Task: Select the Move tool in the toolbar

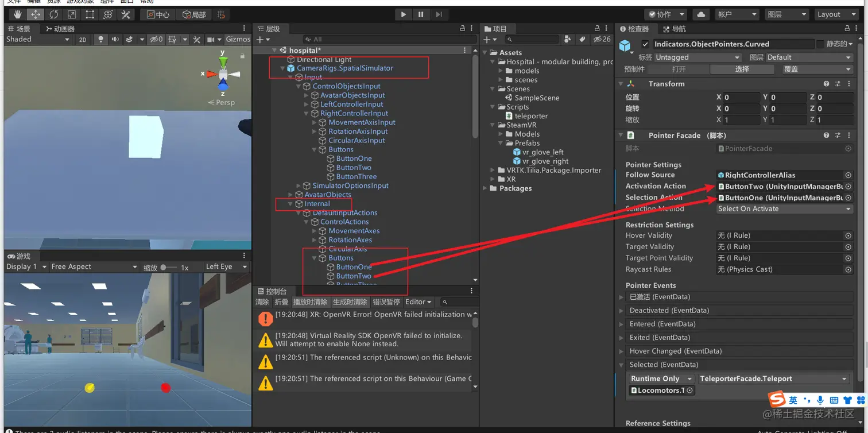Action: coord(35,14)
